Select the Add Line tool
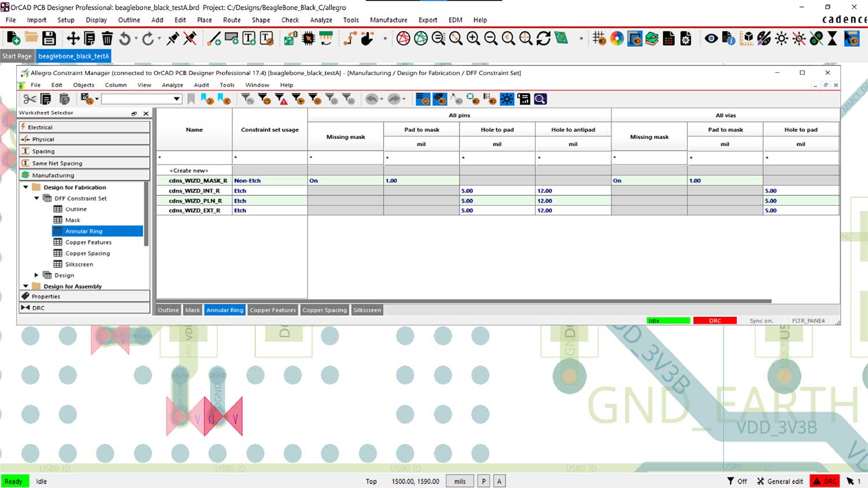Screen dimensions: 868x488 (x=214, y=38)
